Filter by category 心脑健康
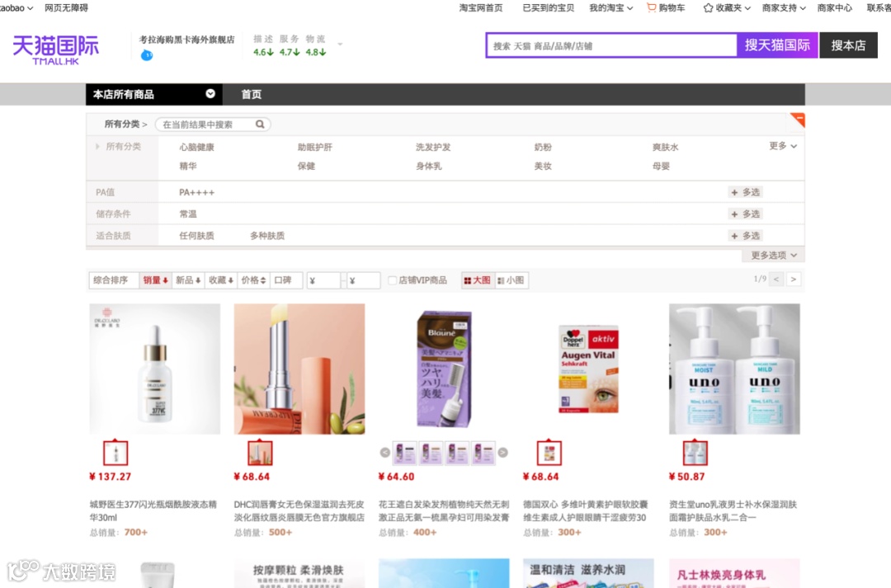This screenshot has width=891, height=588. point(196,147)
